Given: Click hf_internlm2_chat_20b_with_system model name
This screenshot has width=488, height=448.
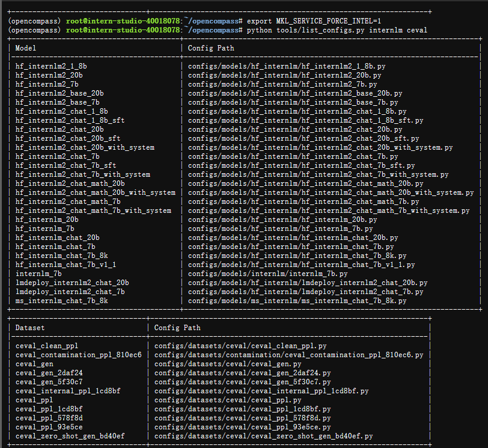Looking at the screenshot, I should pyautogui.click(x=85, y=147).
